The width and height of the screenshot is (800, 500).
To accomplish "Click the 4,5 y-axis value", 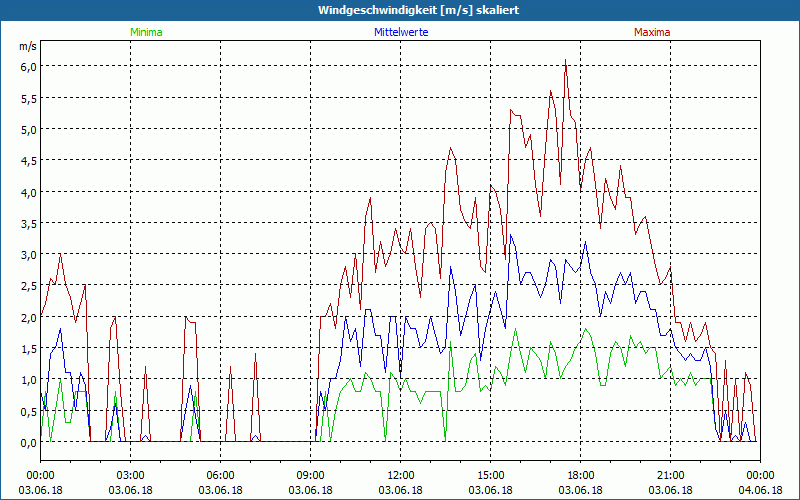I will (x=29, y=161).
